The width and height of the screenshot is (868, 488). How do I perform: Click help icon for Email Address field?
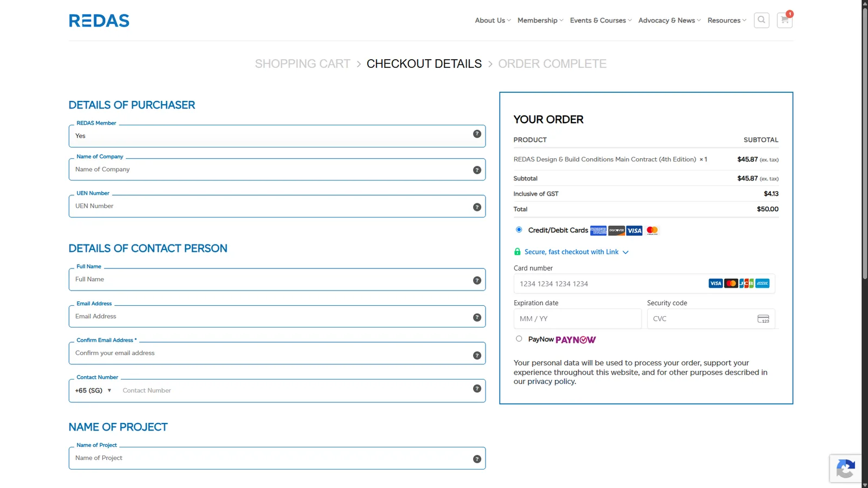(477, 318)
